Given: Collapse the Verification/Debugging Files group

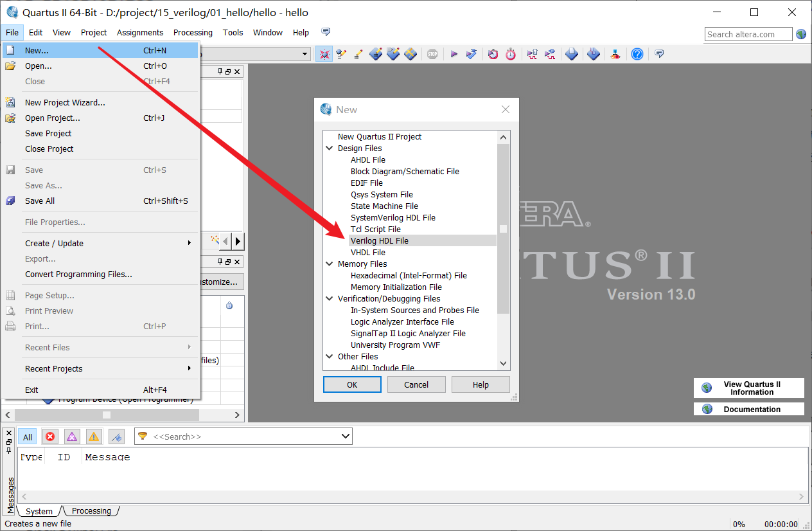Looking at the screenshot, I should (330, 298).
